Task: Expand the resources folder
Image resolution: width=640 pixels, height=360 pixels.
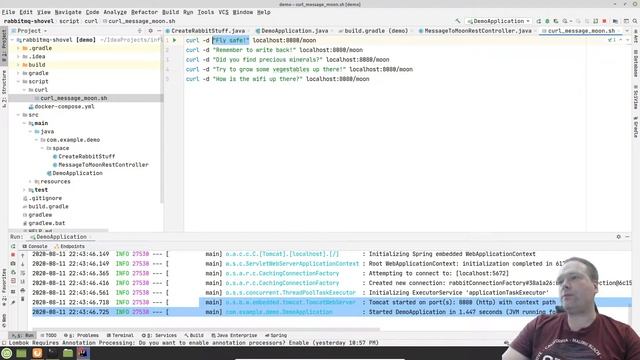Action: (x=30, y=182)
